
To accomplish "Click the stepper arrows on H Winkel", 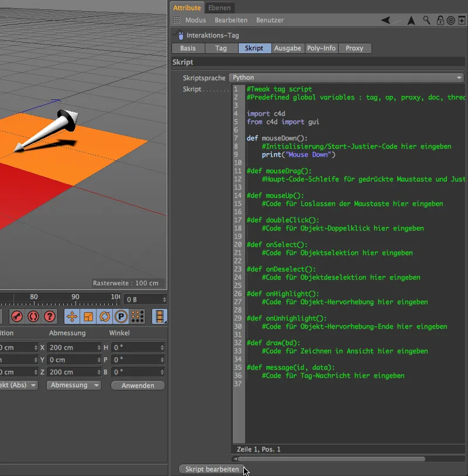I will [163, 347].
